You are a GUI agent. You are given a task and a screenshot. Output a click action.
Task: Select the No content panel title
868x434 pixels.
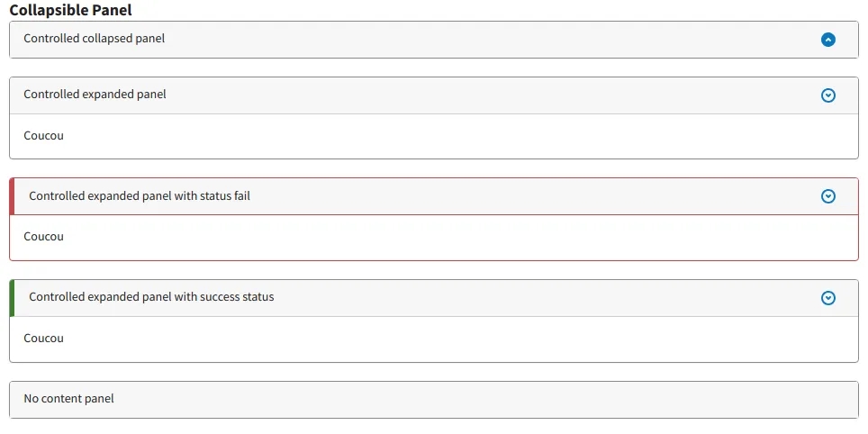coord(68,399)
